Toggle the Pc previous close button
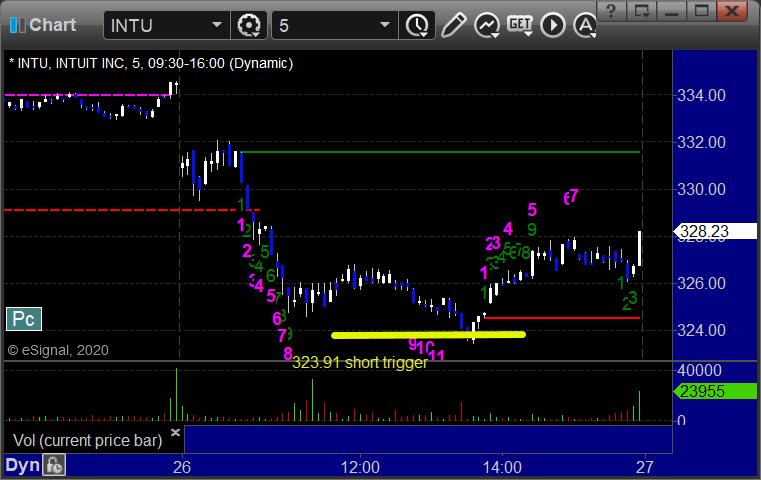The image size is (761, 480). tap(24, 319)
